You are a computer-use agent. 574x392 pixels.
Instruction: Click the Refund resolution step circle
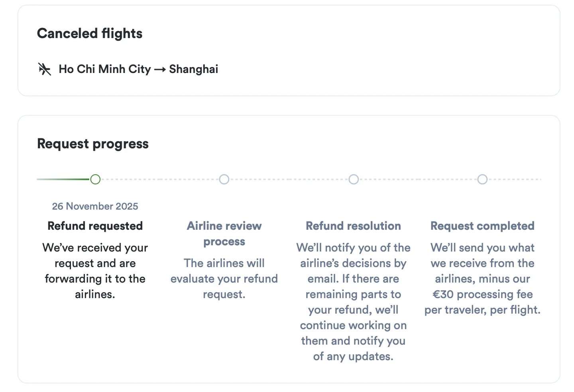coord(354,179)
